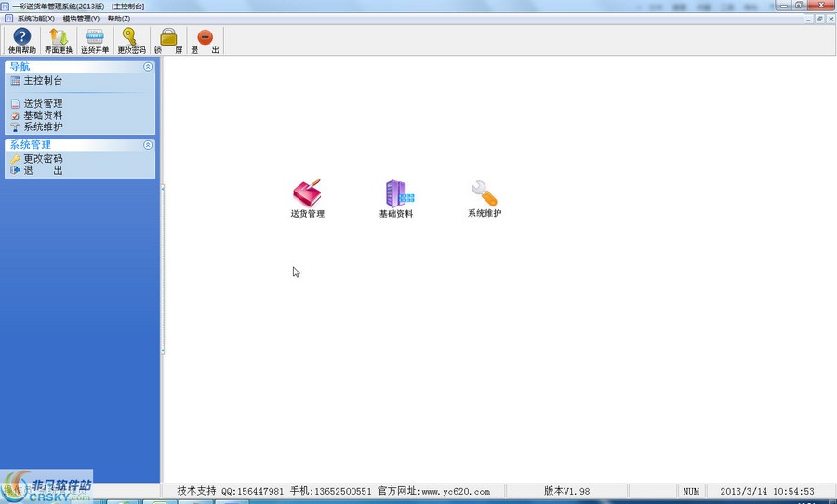Lock the screen with the 锁屏 padlock icon
The width and height of the screenshot is (837, 504).
click(168, 39)
